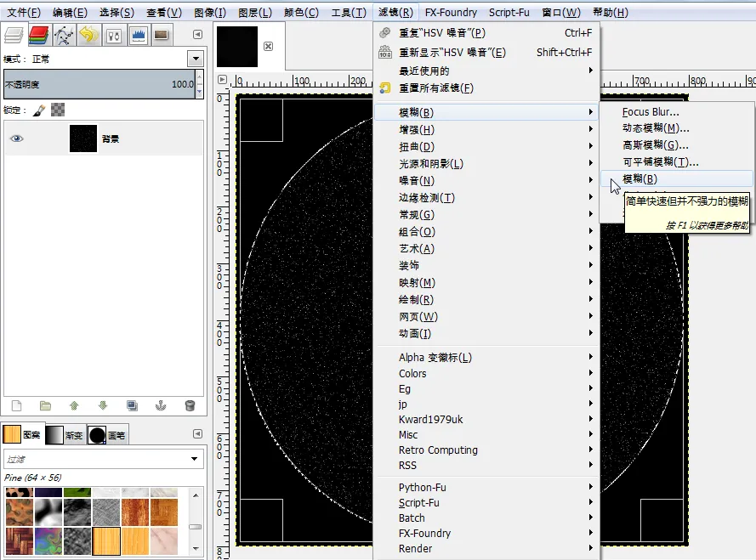Switch to 画笔 brushes tab
Image resolution: width=756 pixels, height=560 pixels.
[107, 435]
